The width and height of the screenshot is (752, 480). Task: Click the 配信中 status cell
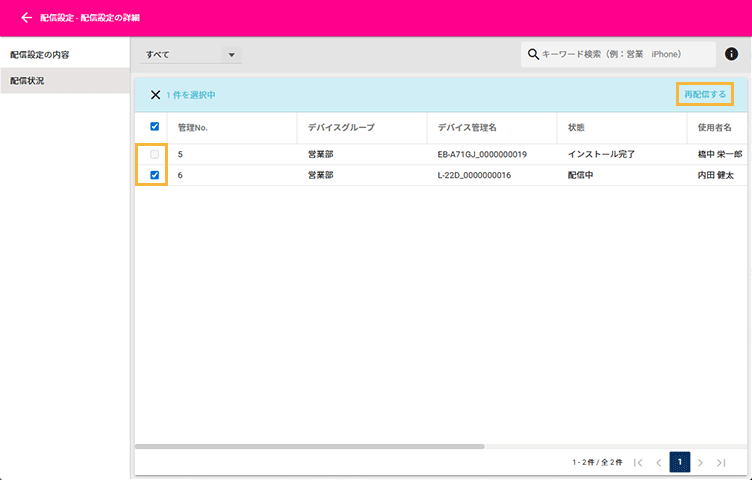tap(580, 175)
